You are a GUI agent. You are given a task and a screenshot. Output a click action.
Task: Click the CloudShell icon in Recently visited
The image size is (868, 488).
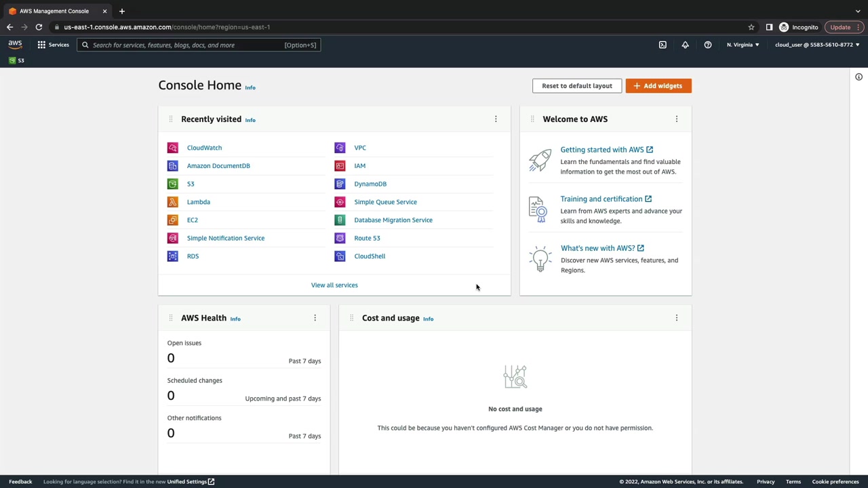pos(340,256)
